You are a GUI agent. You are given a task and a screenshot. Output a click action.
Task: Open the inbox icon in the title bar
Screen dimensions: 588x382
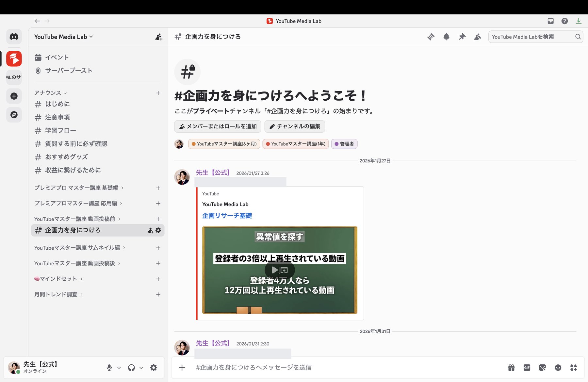pyautogui.click(x=550, y=21)
